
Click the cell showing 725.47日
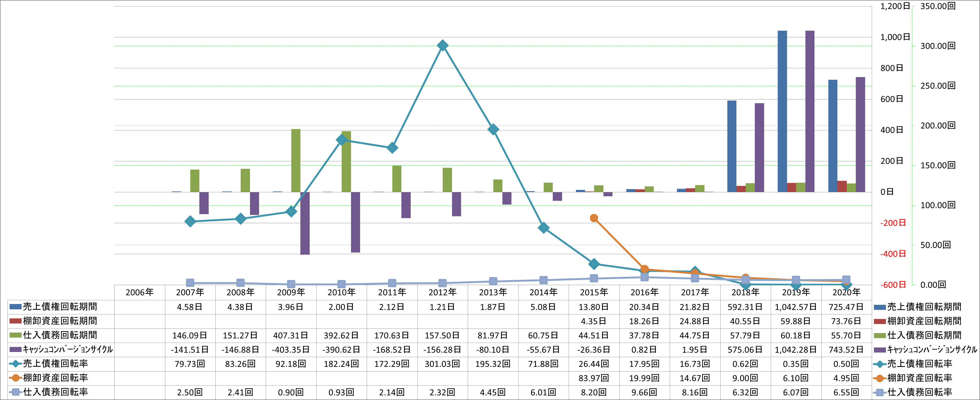point(846,307)
